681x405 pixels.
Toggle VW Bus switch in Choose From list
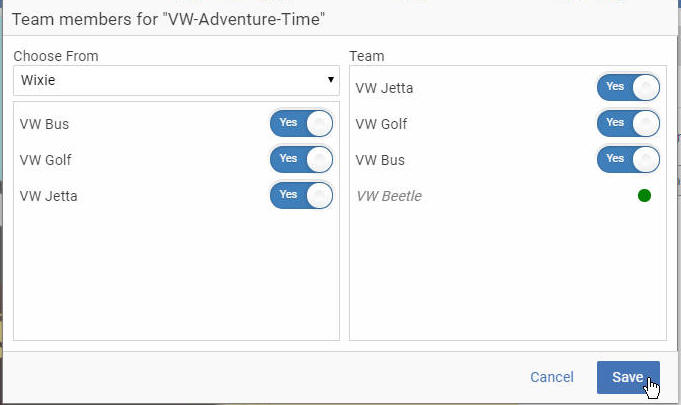(301, 124)
